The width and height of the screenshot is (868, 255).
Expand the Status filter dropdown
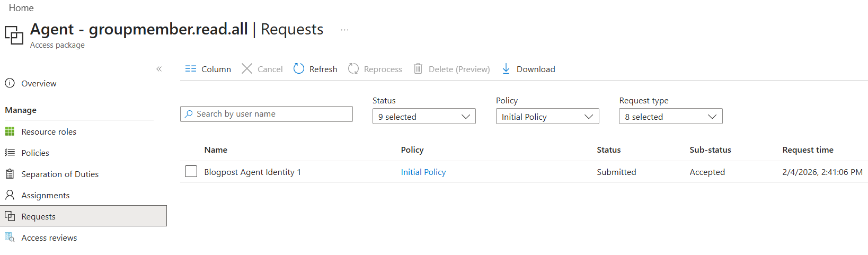coord(424,117)
